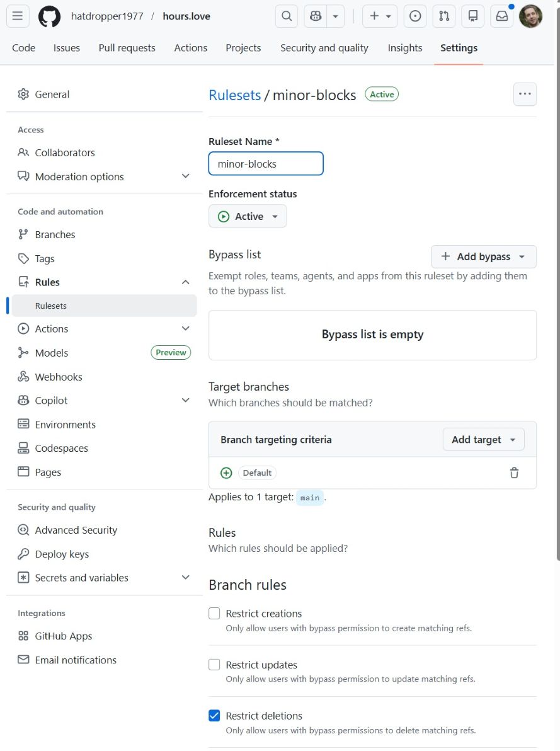Open the search magnifier icon

pyautogui.click(x=287, y=16)
